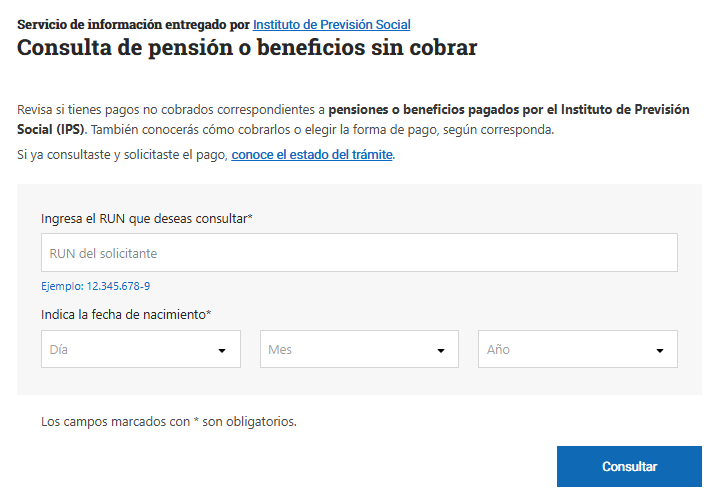The height and width of the screenshot is (502, 721).
Task: Open the Instituto de Previsión Social link
Action: click(x=331, y=24)
